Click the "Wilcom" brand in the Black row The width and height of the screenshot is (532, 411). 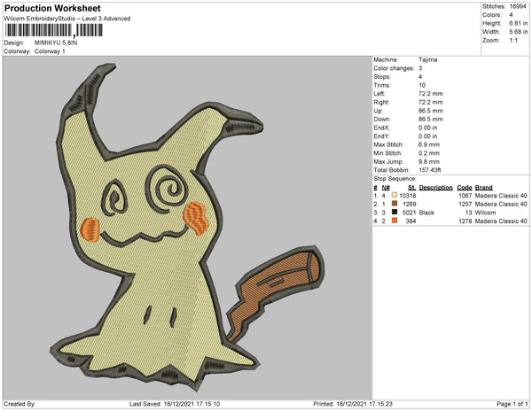485,213
